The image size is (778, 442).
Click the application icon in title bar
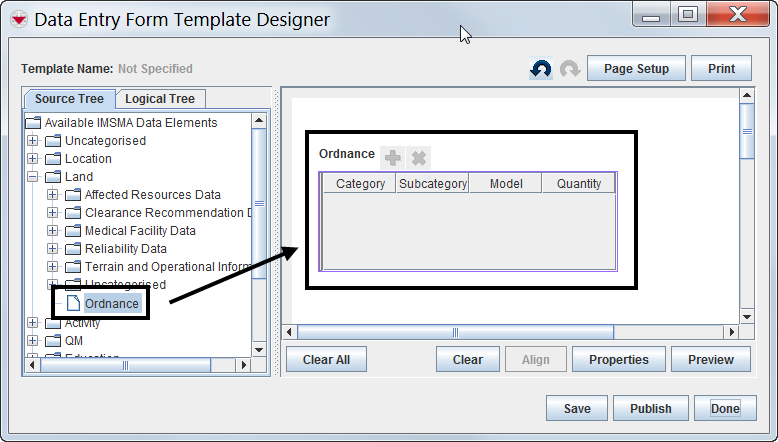[17, 19]
